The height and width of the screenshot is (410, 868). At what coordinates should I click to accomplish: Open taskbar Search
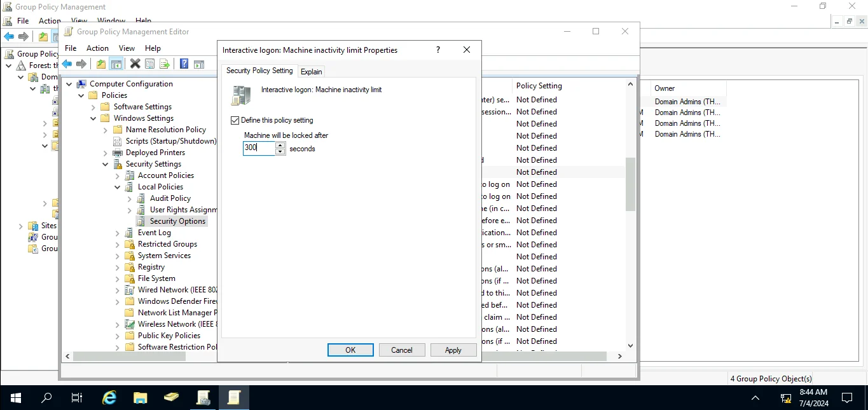pos(46,398)
